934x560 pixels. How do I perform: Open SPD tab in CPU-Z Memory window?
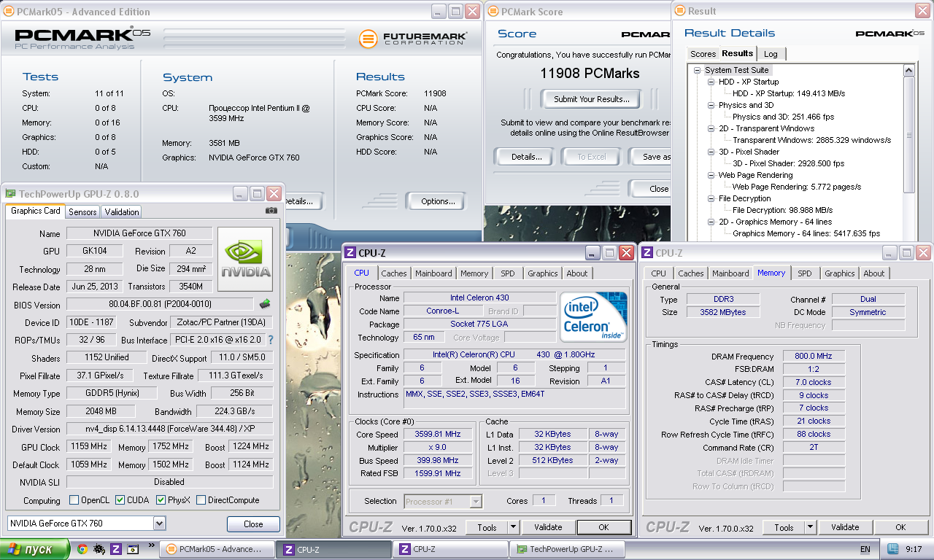pos(804,273)
